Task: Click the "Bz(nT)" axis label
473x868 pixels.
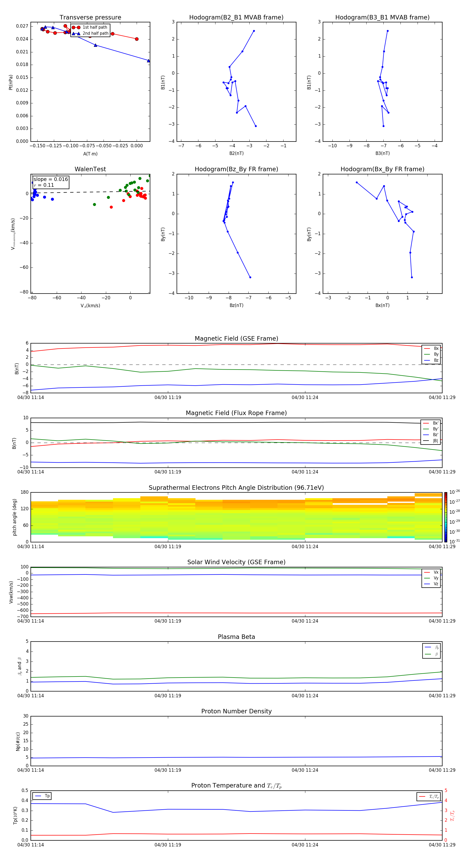Action: click(x=236, y=305)
